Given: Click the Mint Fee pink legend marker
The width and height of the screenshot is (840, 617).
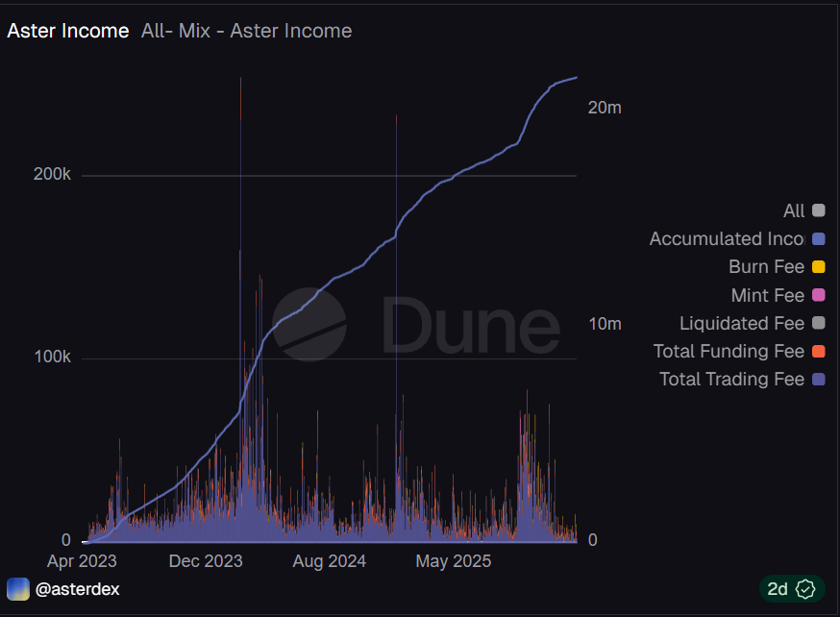Looking at the screenshot, I should 819,295.
